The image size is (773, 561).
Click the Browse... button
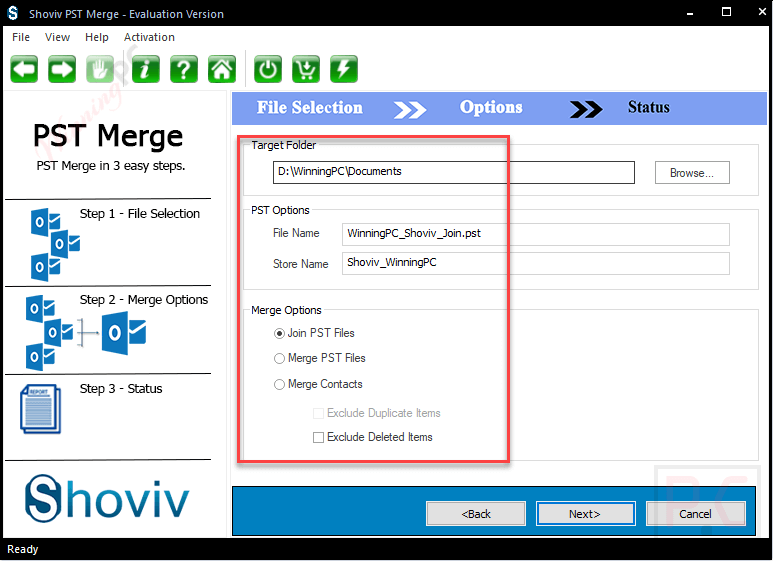click(692, 173)
